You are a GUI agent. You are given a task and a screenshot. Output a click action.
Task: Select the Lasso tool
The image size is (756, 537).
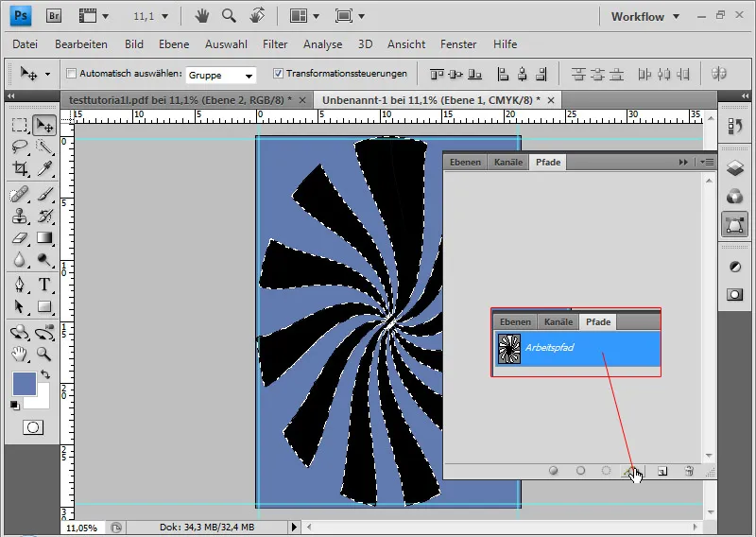tap(19, 147)
